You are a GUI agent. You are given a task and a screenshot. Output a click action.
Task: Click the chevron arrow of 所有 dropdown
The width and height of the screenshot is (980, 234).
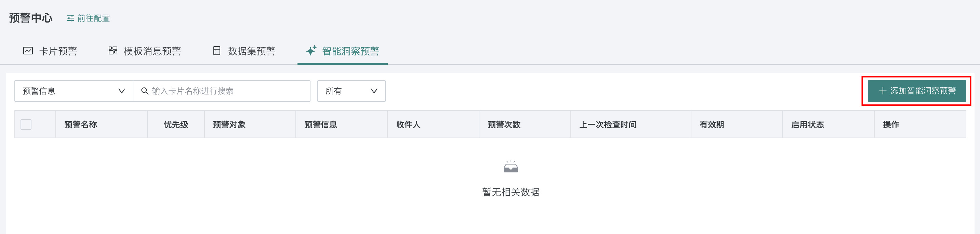(x=374, y=91)
